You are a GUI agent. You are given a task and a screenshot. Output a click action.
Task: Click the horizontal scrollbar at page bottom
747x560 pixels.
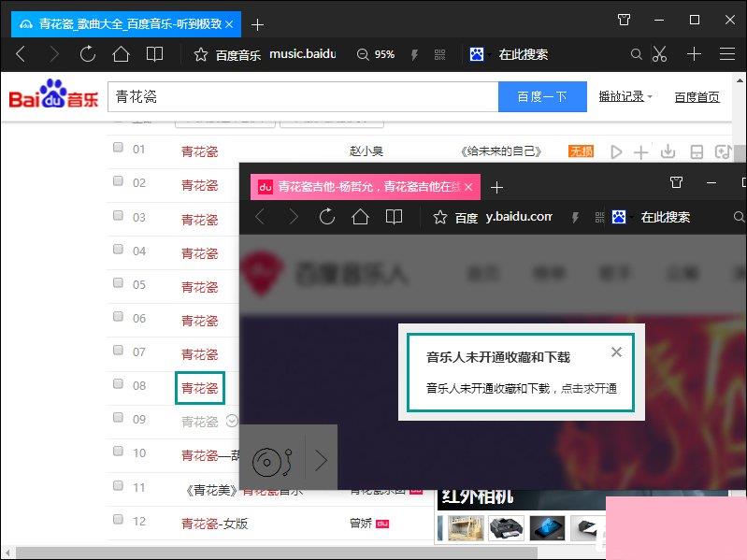(x=277, y=553)
